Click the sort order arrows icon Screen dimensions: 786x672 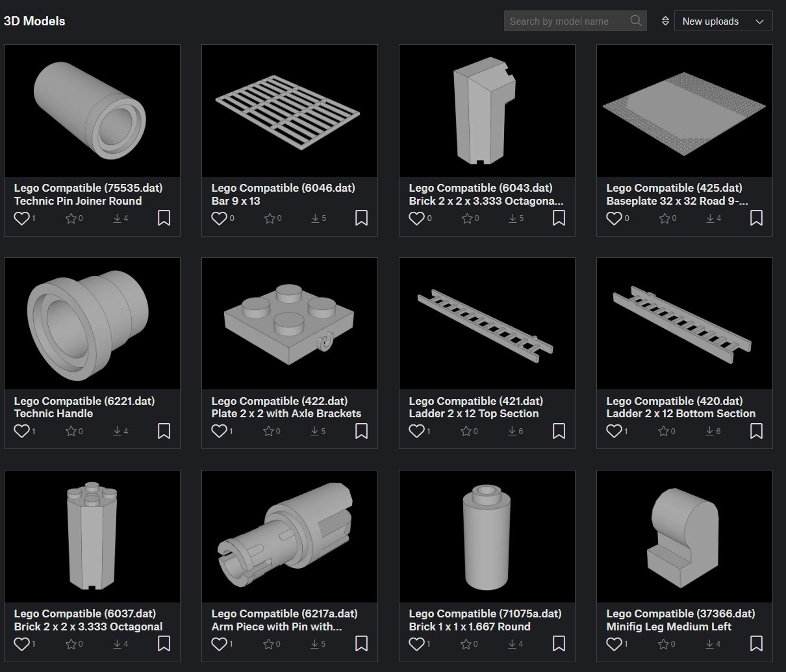tap(665, 21)
